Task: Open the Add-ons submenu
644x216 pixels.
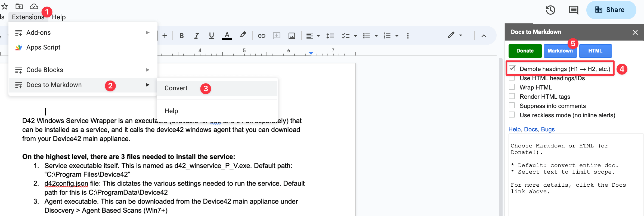Action: point(83,33)
